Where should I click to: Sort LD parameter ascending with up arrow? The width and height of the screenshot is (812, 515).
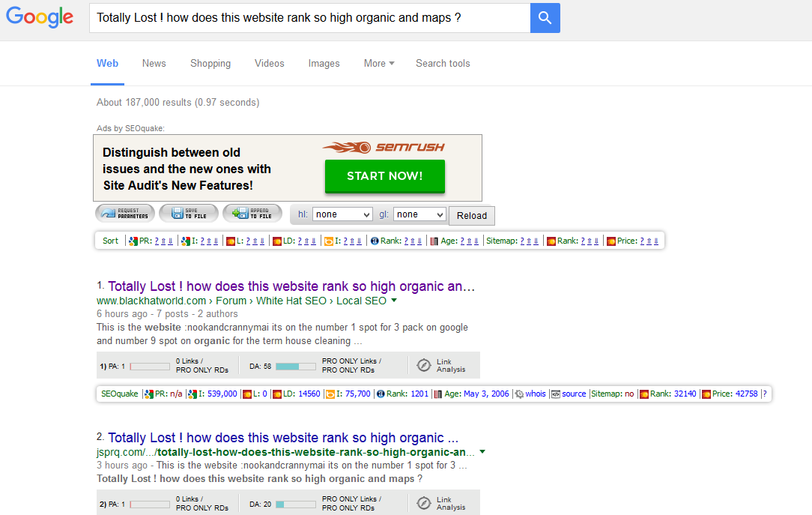pos(306,241)
